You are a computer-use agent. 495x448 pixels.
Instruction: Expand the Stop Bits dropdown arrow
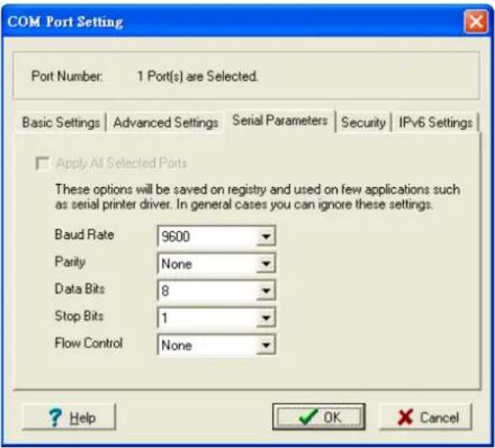[x=266, y=317]
